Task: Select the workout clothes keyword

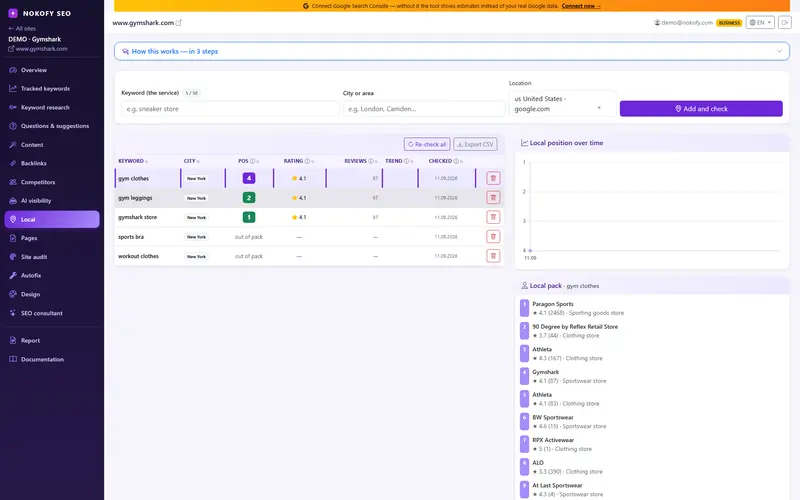Action: (x=138, y=256)
